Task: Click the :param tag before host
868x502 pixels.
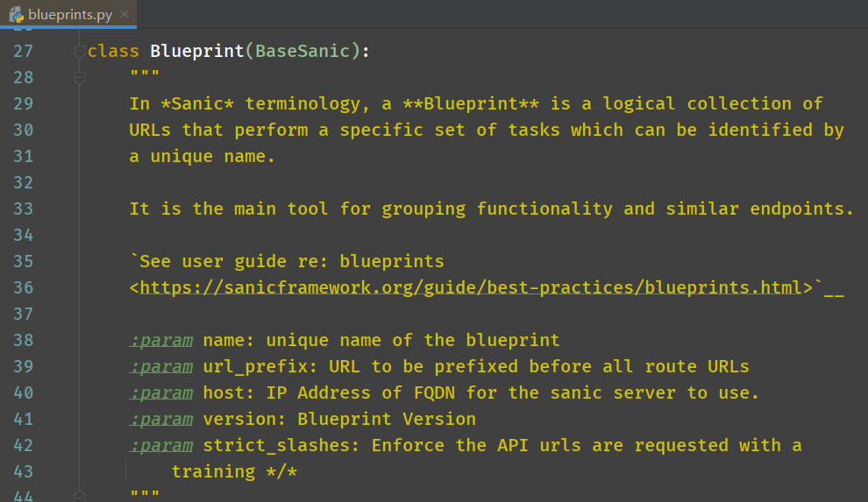Action: click(x=161, y=392)
